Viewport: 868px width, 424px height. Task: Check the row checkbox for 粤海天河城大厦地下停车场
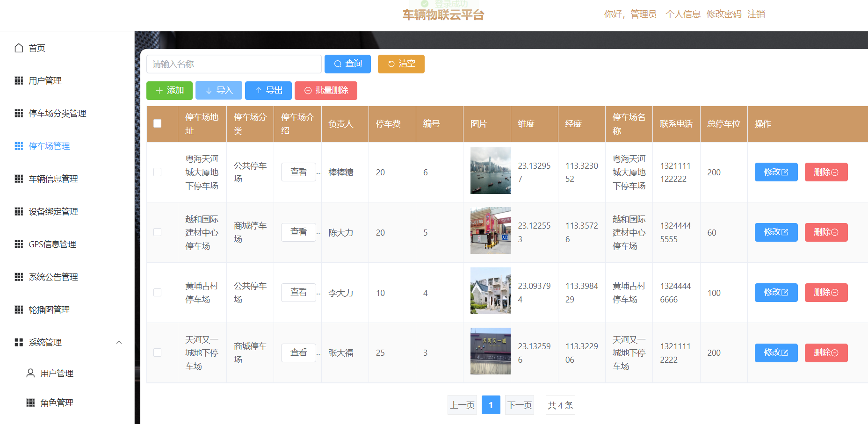click(x=158, y=172)
